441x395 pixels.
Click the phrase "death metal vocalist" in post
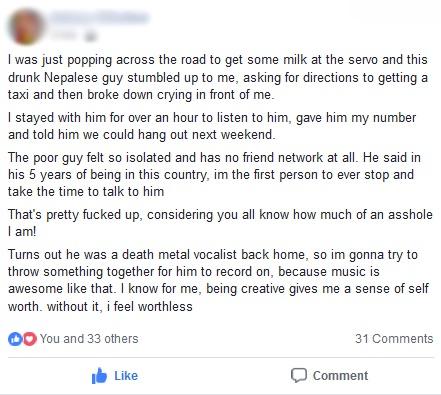pos(179,255)
